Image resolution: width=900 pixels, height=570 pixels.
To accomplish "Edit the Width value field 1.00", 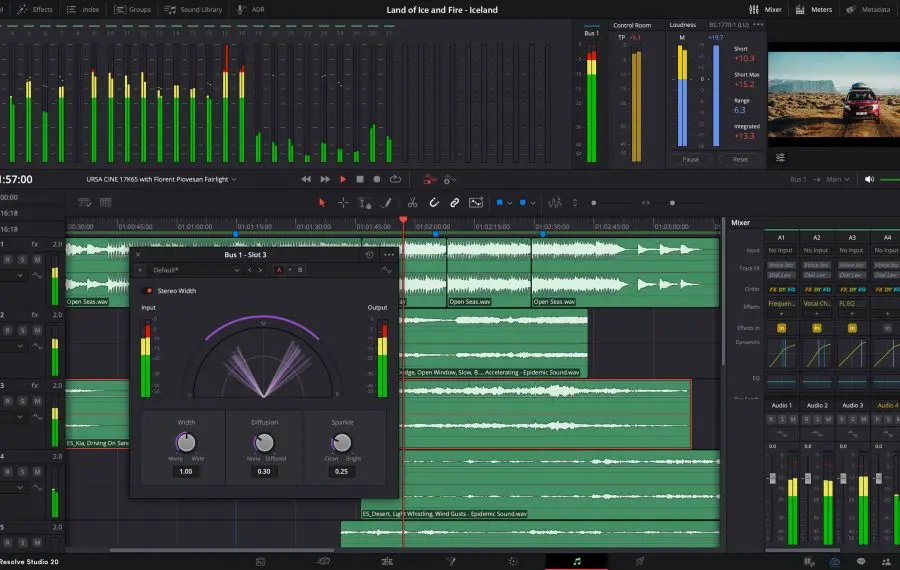I will coord(186,471).
